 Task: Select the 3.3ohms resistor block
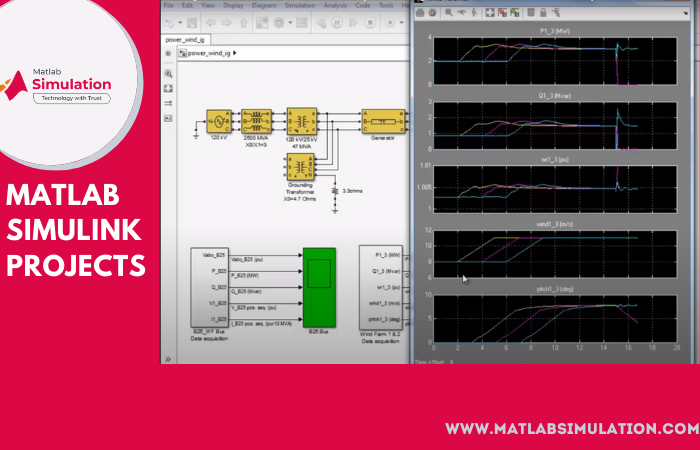(x=335, y=191)
